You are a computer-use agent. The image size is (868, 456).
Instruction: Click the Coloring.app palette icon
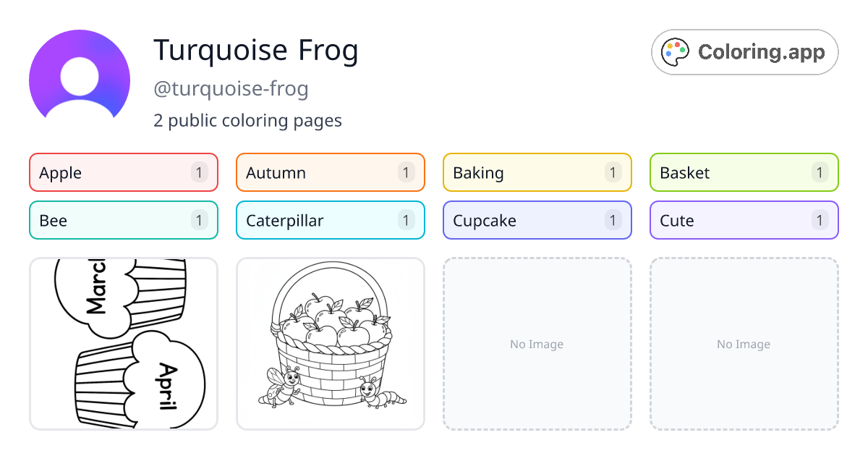click(x=674, y=51)
